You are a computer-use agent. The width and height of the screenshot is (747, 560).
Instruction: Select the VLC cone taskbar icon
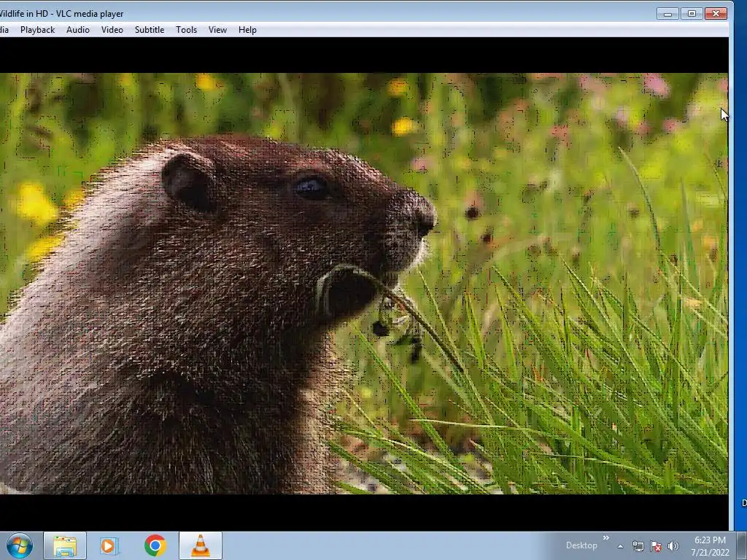[201, 545]
